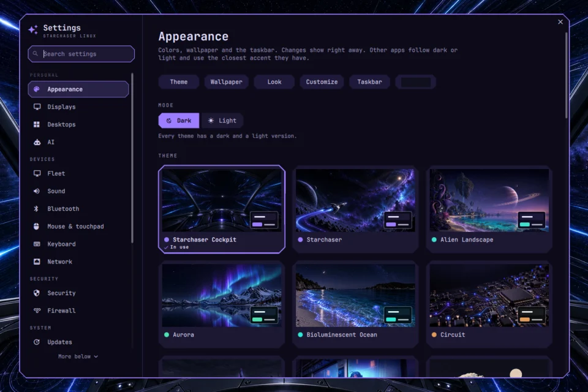Switch mode to Light
This screenshot has height=392, width=588.
222,121
